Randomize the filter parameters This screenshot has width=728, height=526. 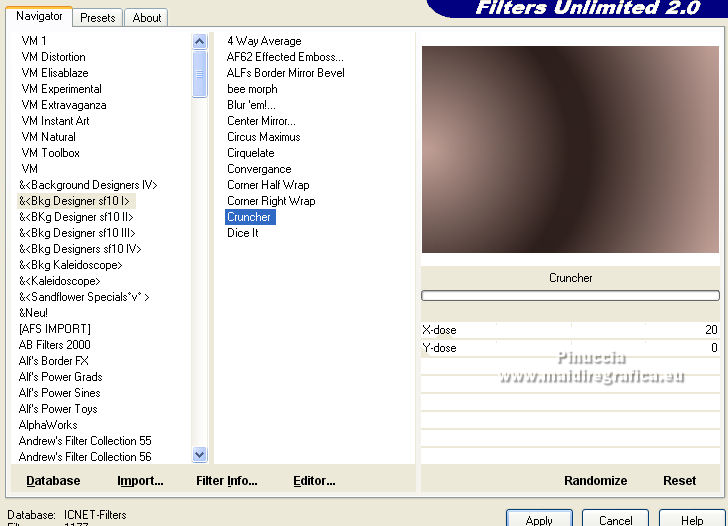point(595,481)
